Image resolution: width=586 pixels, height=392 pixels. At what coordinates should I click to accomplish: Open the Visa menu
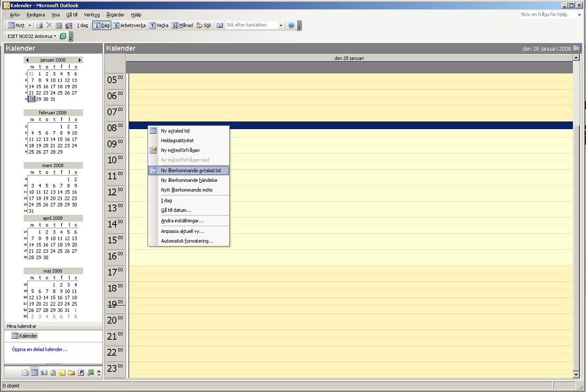[x=56, y=15]
